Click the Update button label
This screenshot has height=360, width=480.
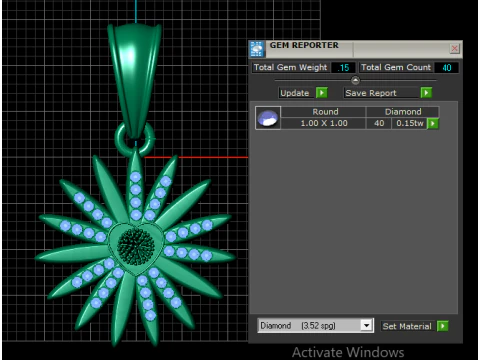click(x=295, y=93)
